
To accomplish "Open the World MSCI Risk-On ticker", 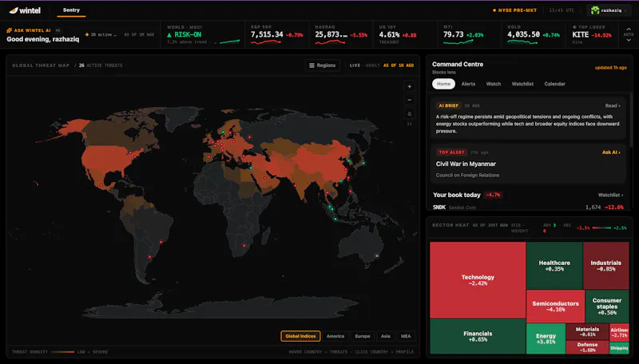I will pyautogui.click(x=203, y=34).
